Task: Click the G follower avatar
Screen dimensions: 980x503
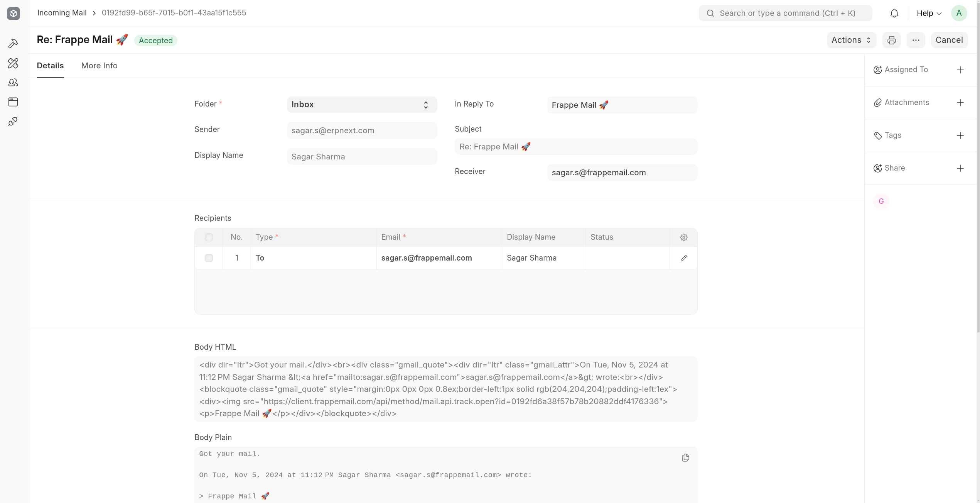Action: point(881,202)
